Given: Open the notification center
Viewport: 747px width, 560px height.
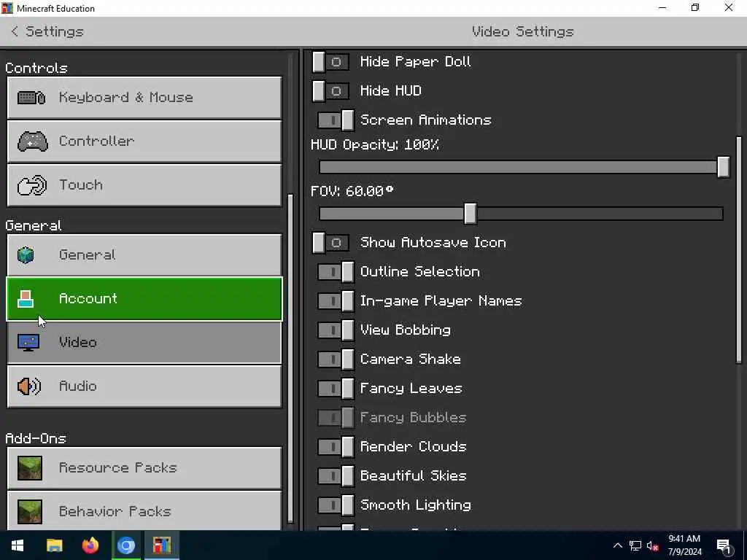Looking at the screenshot, I should [724, 546].
